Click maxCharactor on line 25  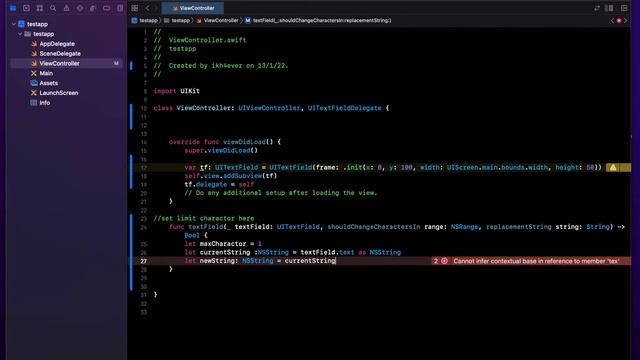(x=223, y=244)
